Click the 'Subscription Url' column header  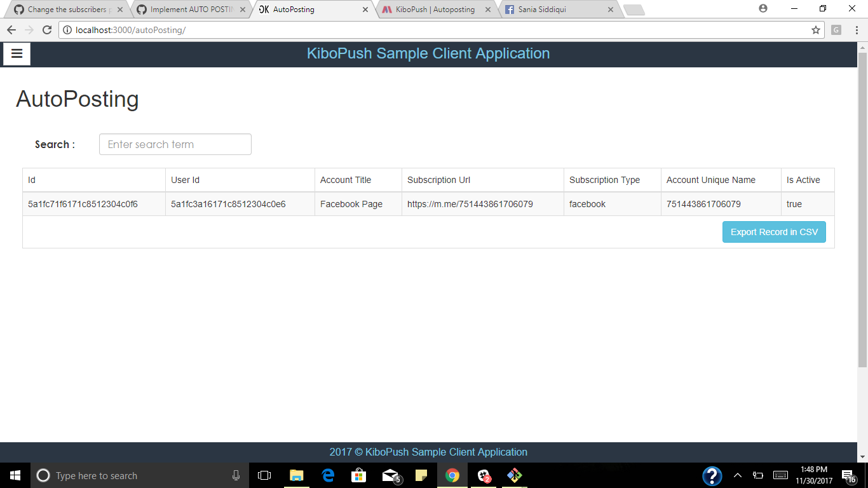(x=483, y=180)
